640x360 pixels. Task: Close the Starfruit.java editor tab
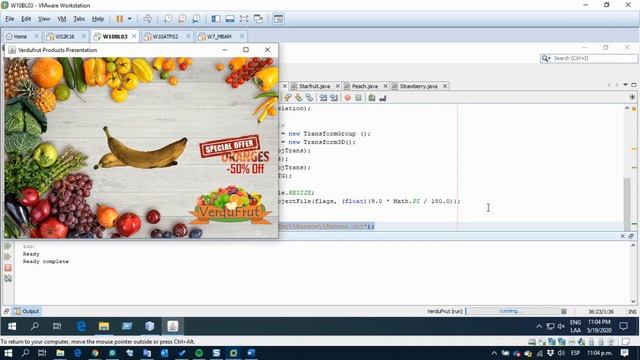(338, 86)
